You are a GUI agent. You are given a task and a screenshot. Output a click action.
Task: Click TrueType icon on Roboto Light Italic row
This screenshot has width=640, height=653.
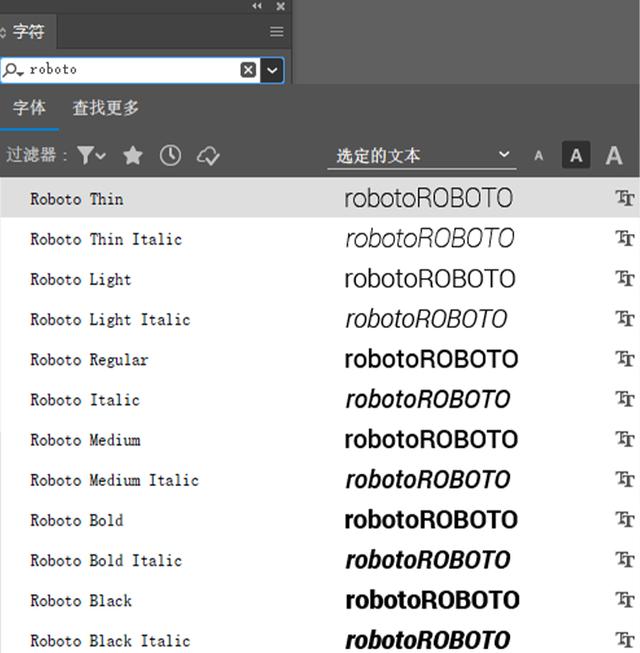(625, 319)
